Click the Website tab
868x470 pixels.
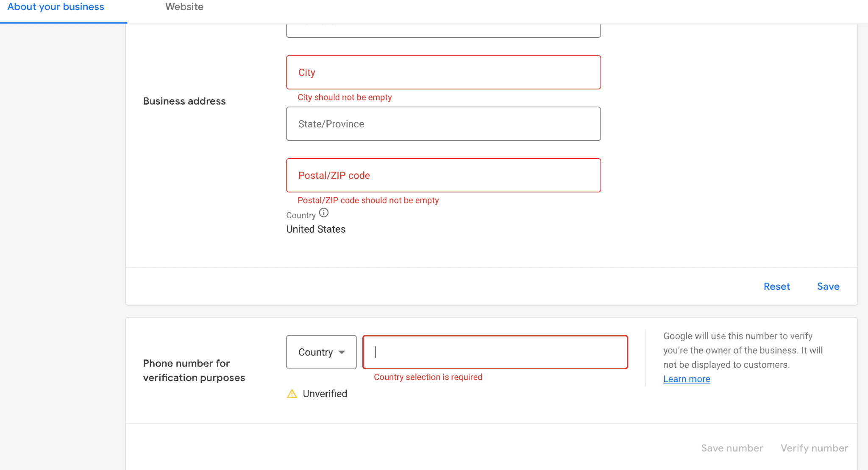click(184, 6)
